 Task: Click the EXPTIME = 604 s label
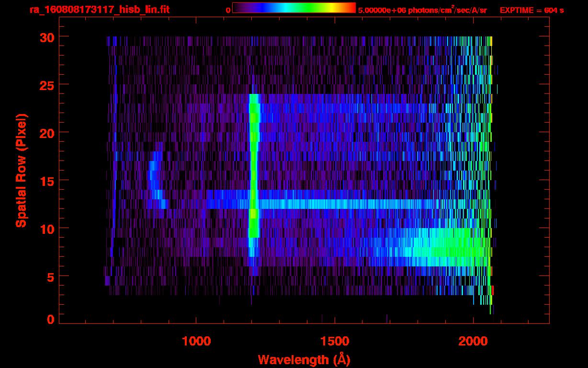pyautogui.click(x=531, y=10)
